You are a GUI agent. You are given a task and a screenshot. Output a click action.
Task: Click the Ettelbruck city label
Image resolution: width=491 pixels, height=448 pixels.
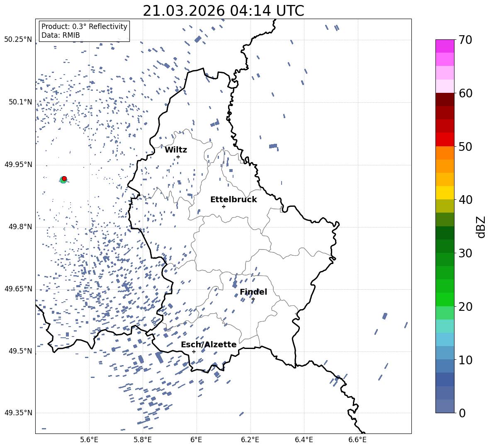[x=233, y=199]
